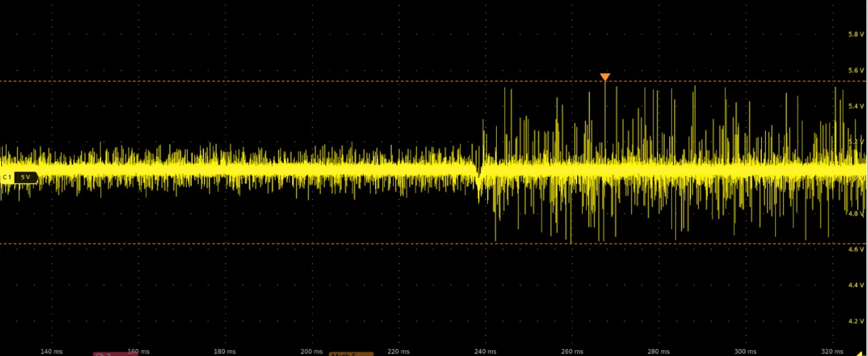The image size is (868, 356).
Task: Click the 5.6 V vertical scale label
Action: point(856,70)
